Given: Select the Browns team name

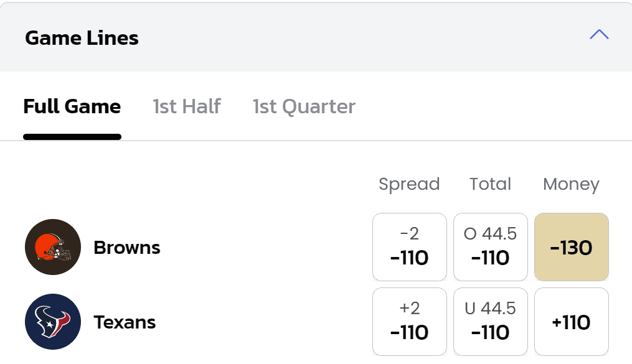Looking at the screenshot, I should coord(127,248).
